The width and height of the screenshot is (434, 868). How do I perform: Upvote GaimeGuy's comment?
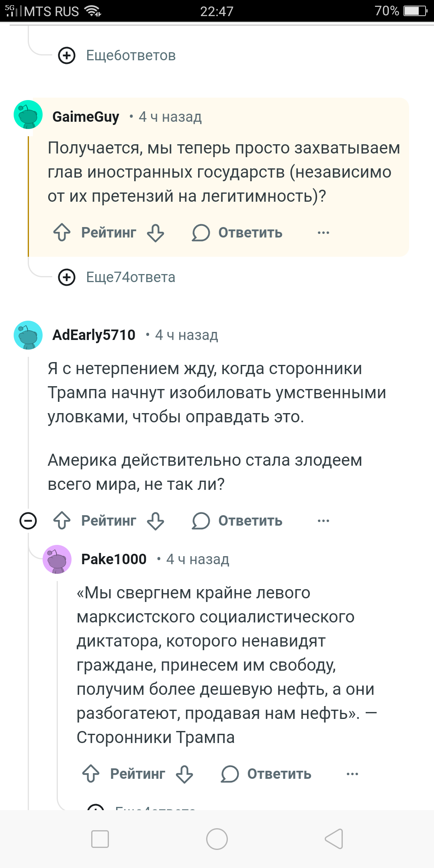click(62, 233)
